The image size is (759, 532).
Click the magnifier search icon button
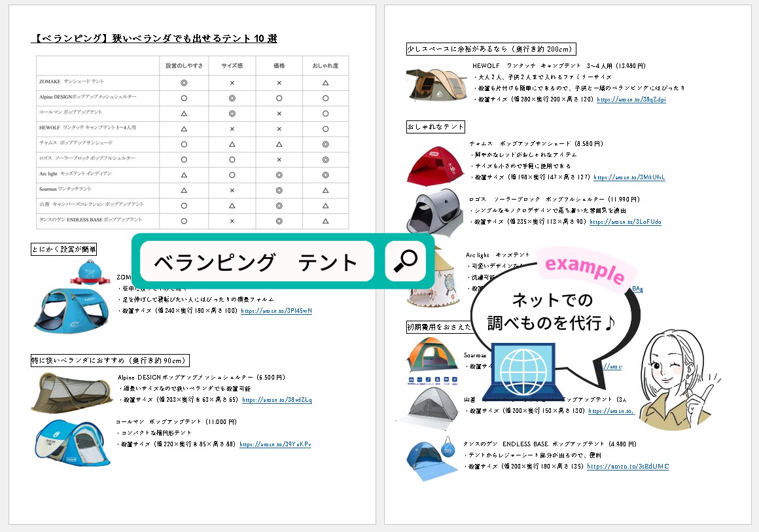coord(405,261)
